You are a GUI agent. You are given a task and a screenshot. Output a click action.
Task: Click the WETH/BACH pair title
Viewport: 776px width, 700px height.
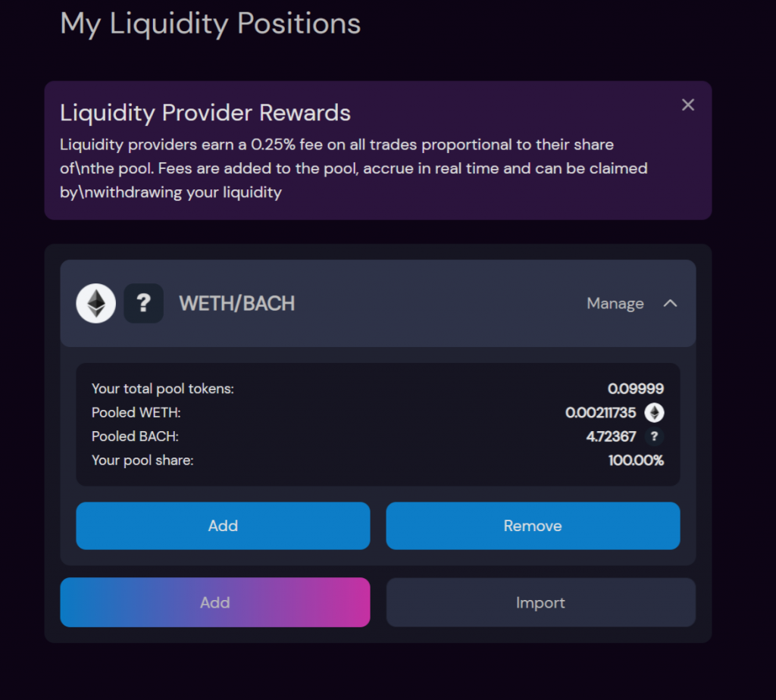click(x=237, y=303)
